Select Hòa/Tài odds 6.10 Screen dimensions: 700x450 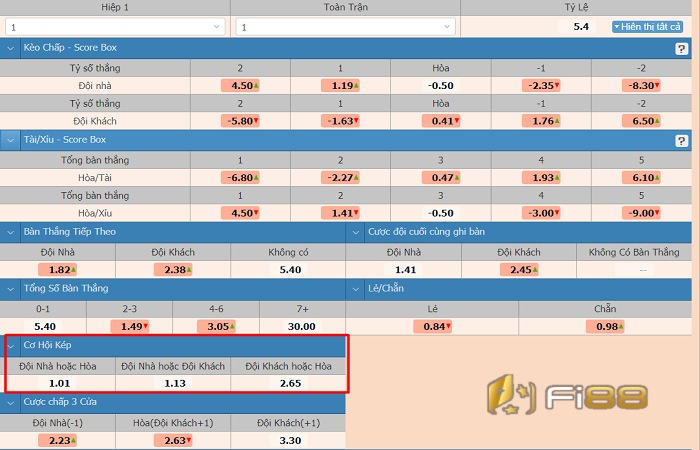pyautogui.click(x=641, y=178)
